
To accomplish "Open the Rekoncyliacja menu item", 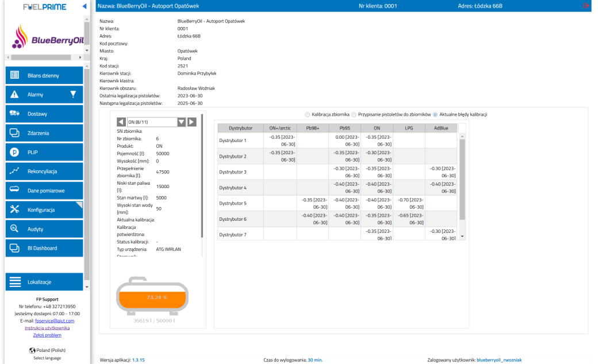I will tap(44, 171).
